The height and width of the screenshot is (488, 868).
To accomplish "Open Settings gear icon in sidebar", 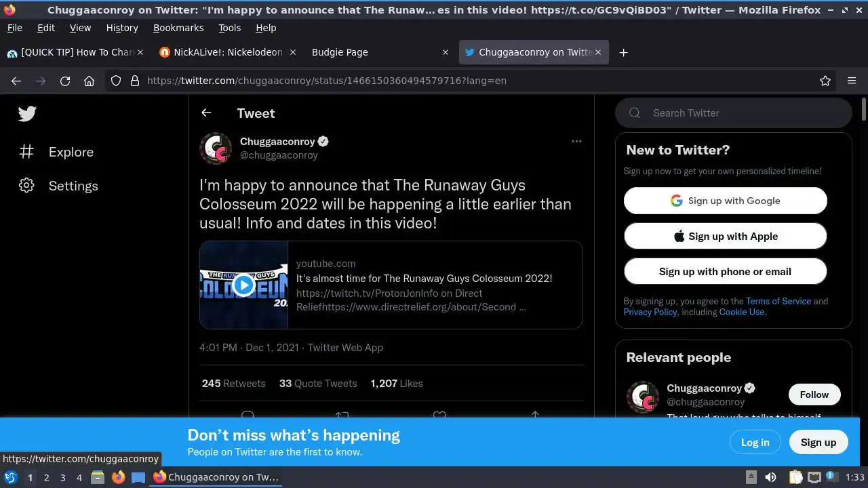I will point(26,185).
